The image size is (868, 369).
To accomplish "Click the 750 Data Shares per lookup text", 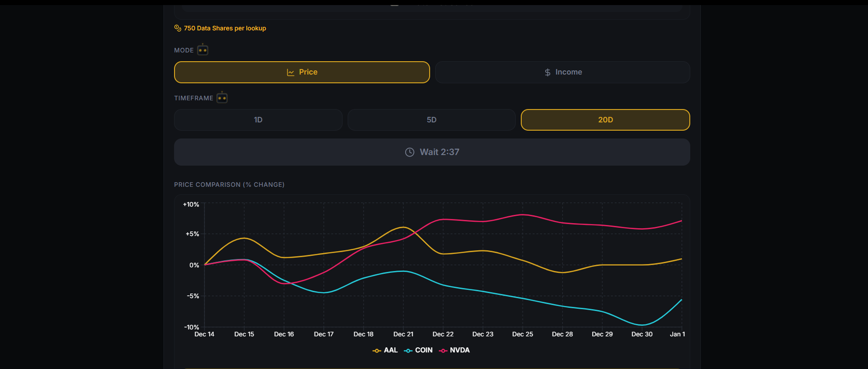I will point(225,28).
